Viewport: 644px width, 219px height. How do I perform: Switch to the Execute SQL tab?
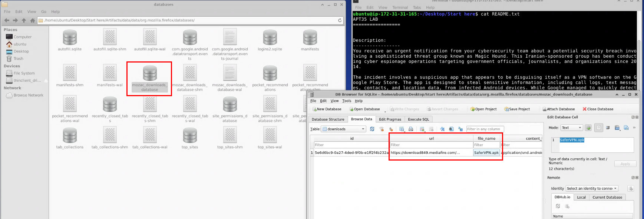418,119
